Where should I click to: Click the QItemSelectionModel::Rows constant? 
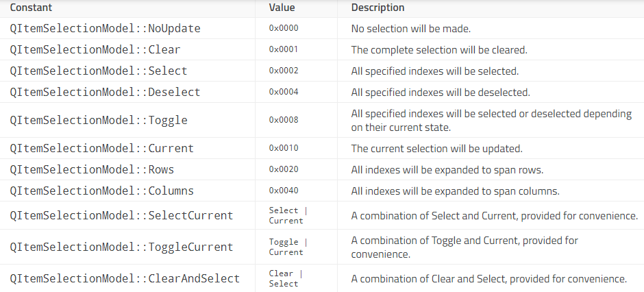[92, 170]
